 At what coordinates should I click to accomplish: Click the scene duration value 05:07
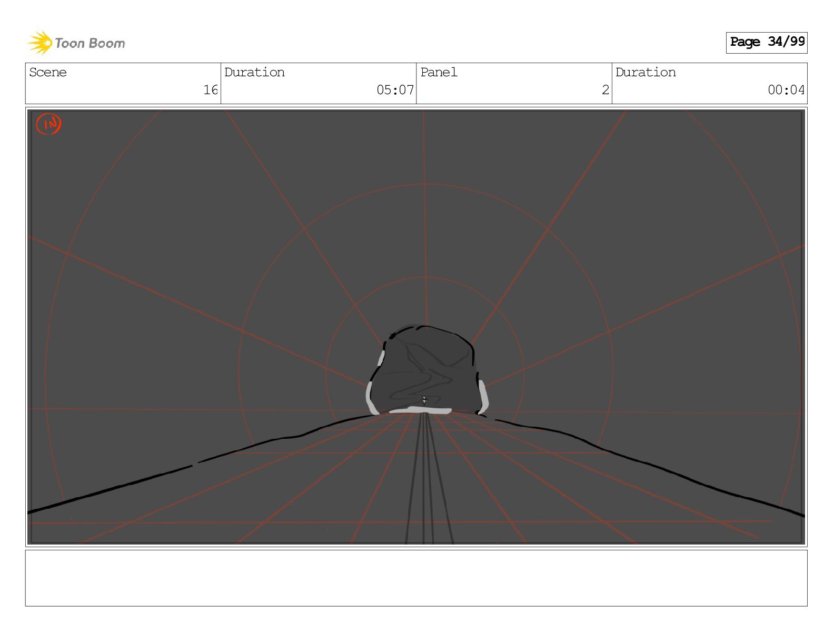coord(395,90)
